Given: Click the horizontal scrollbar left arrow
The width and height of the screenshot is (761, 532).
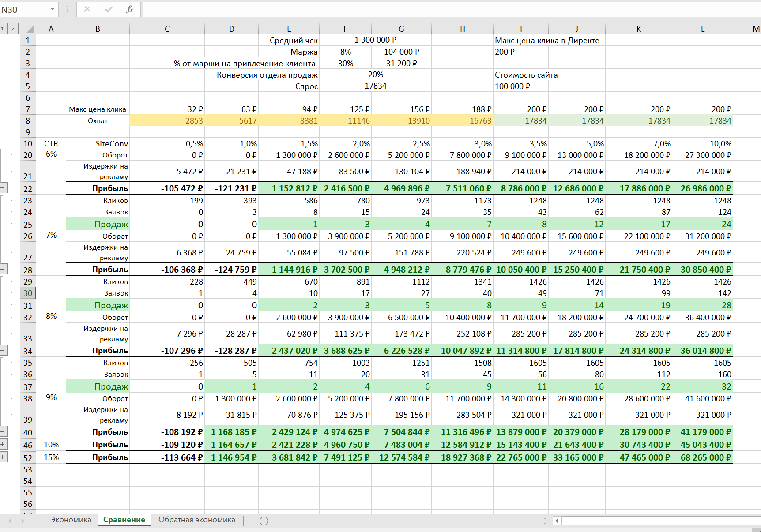Looking at the screenshot, I should (x=557, y=521).
